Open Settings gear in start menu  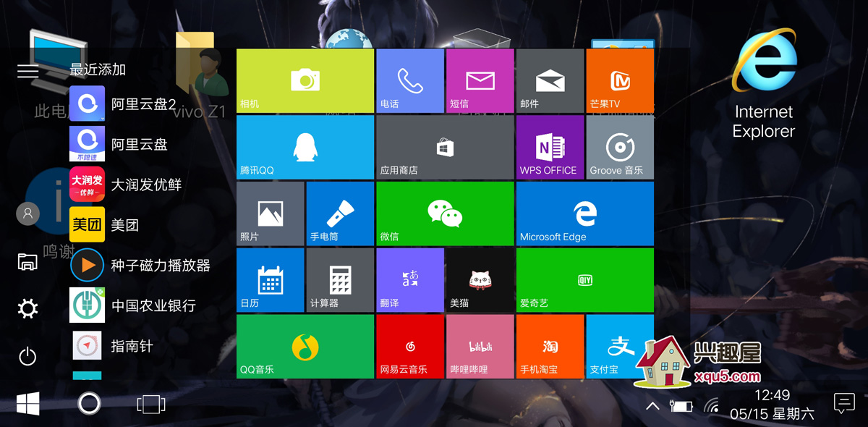pyautogui.click(x=27, y=309)
